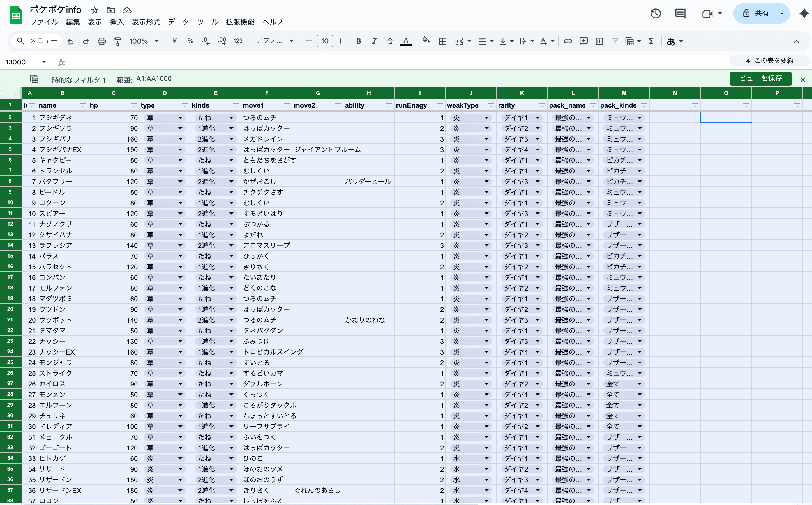Open the Gemini sparkle icon
The image size is (812, 505).
click(x=804, y=13)
